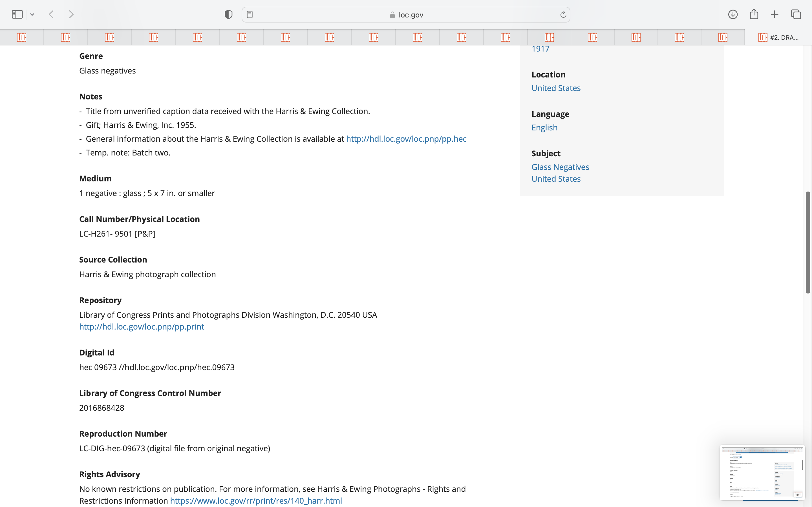The width and height of the screenshot is (812, 507).
Task: Go back with the back arrow
Action: [51, 14]
